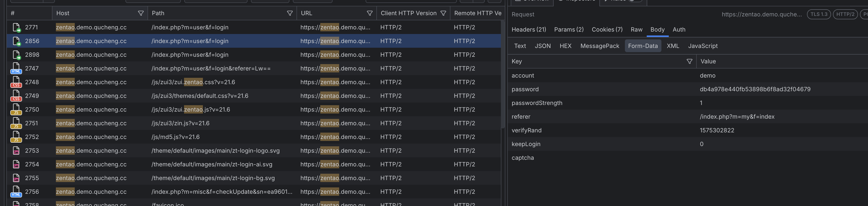Switch to the Cookies (7) tab
This screenshot has width=868, height=206.
(607, 30)
